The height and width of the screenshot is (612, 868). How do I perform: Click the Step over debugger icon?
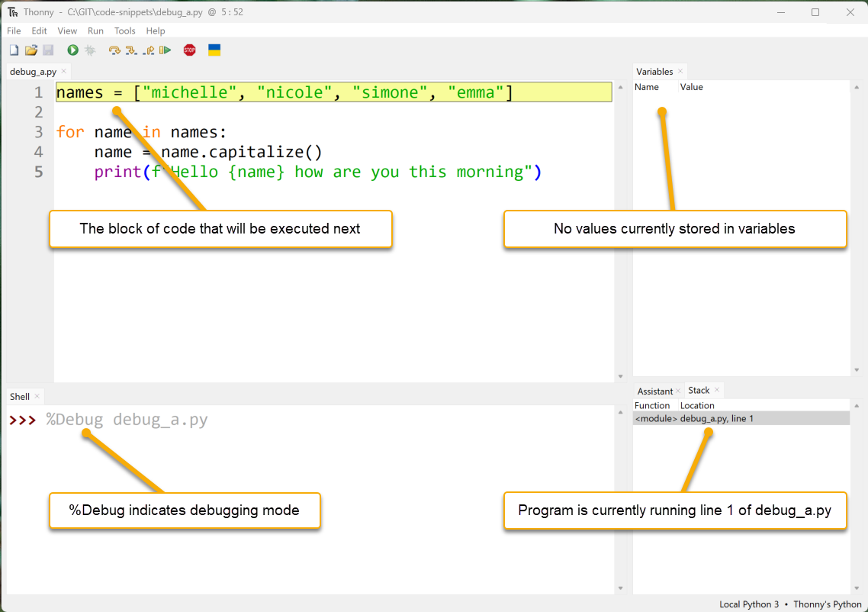(114, 50)
